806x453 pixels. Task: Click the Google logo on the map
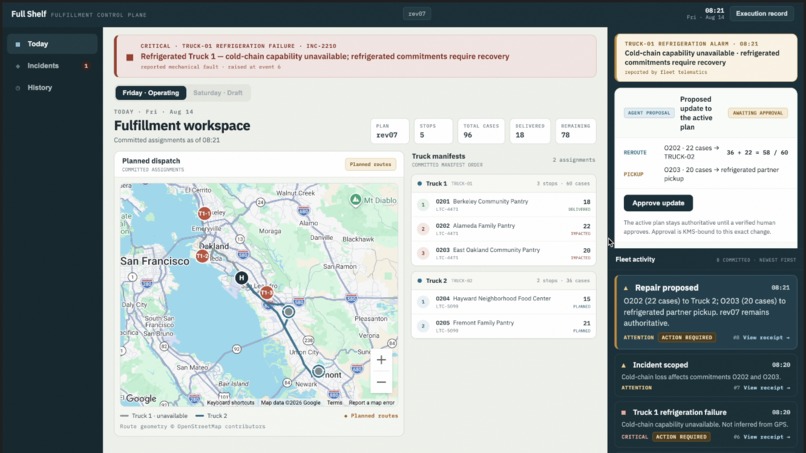pyautogui.click(x=141, y=398)
